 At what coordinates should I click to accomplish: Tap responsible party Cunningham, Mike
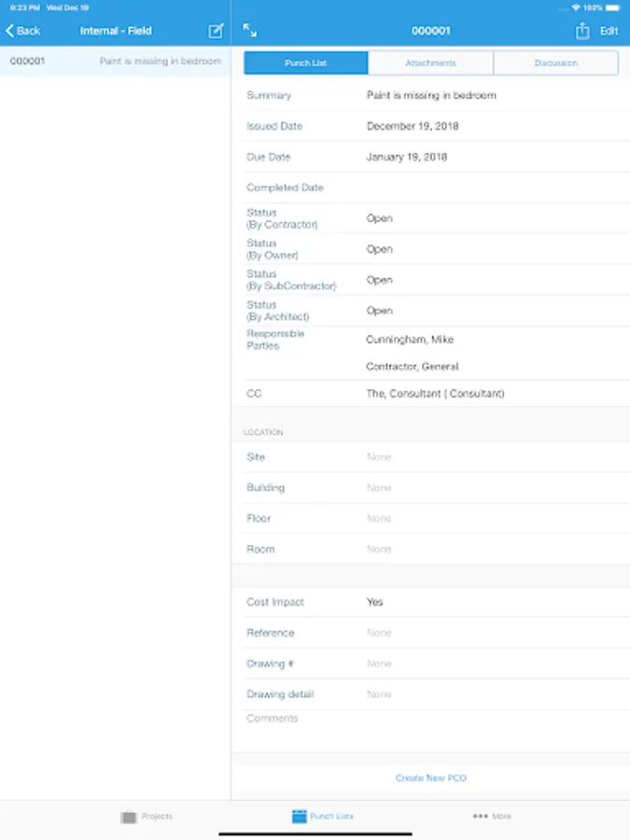(410, 340)
